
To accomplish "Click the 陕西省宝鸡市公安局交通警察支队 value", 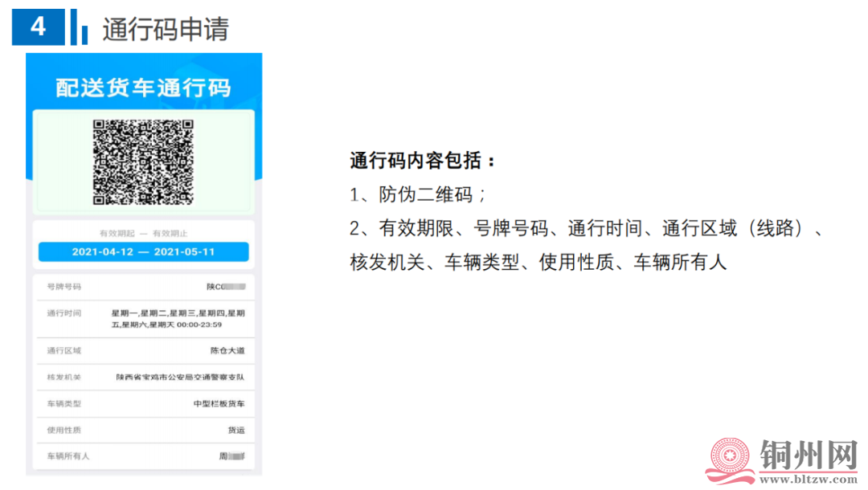I will click(x=180, y=378).
